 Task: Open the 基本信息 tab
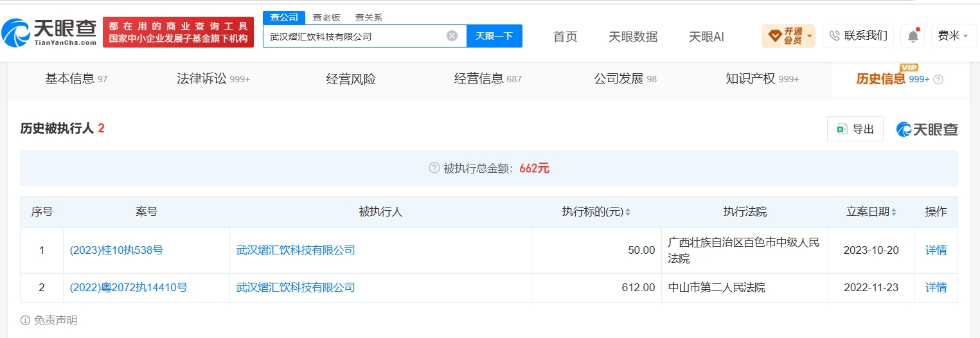(76, 79)
